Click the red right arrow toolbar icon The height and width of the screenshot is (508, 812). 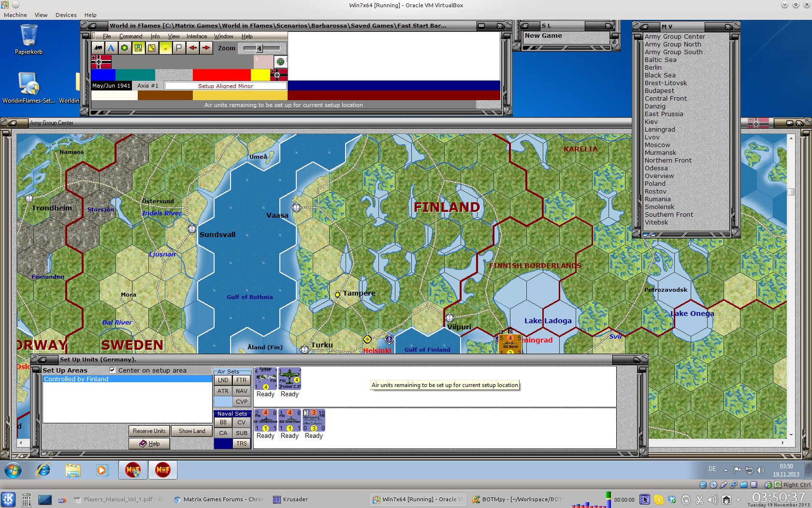tap(206, 48)
